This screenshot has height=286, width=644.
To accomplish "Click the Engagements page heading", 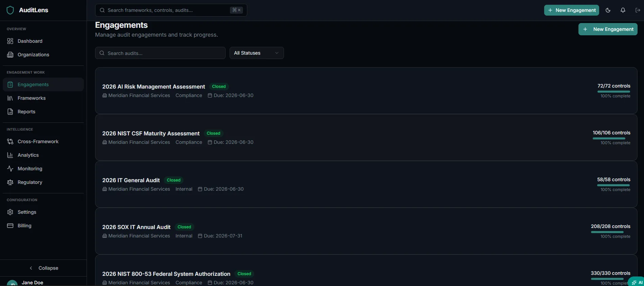I will pyautogui.click(x=121, y=25).
